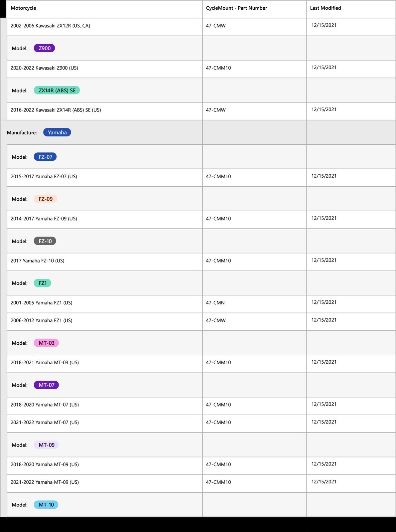Image resolution: width=396 pixels, height=532 pixels.
Task: Select the 2002-2006 Kawasaki ZX12R (US, CA) row
Action: click(201, 27)
